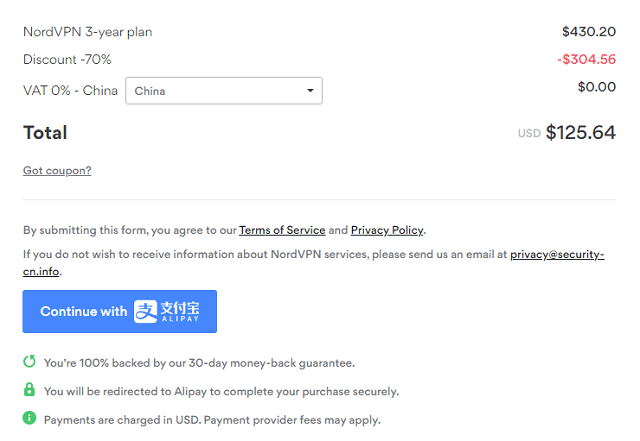640x441 pixels.
Task: Click the country dropdown arrow
Action: [x=309, y=91]
